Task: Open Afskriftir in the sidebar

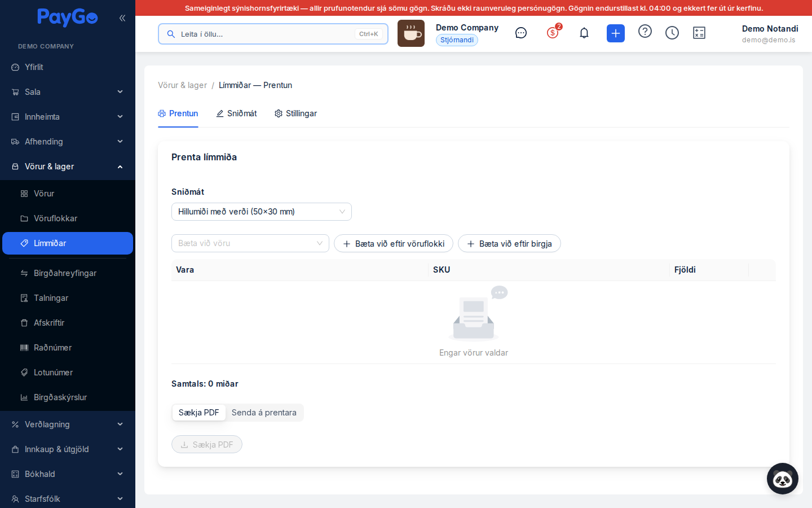Action: click(68, 323)
